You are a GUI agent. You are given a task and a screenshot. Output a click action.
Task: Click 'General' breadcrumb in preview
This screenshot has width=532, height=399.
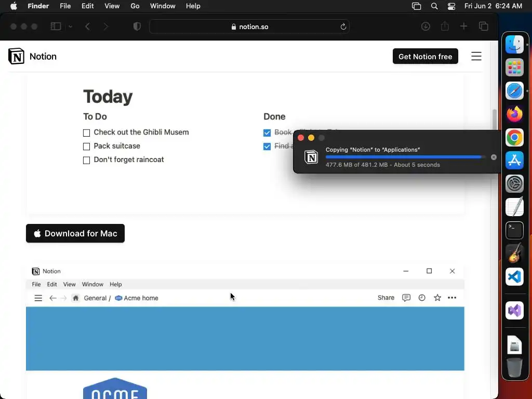pos(95,298)
